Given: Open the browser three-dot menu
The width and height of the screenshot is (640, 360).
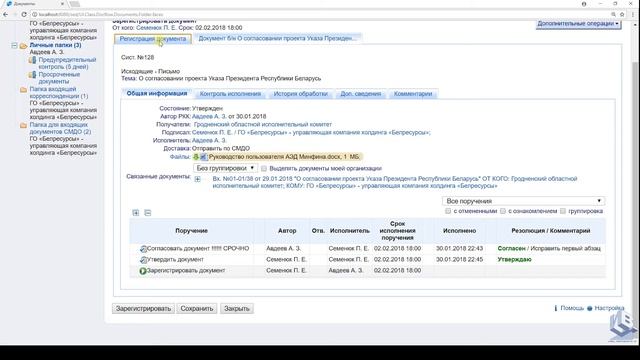Looking at the screenshot, I should (633, 14).
